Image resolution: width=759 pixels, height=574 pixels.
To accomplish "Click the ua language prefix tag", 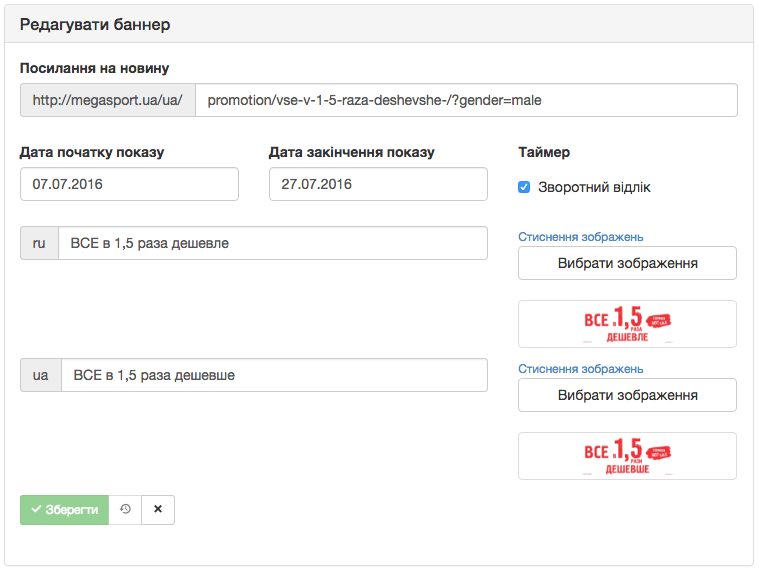I will click(41, 375).
